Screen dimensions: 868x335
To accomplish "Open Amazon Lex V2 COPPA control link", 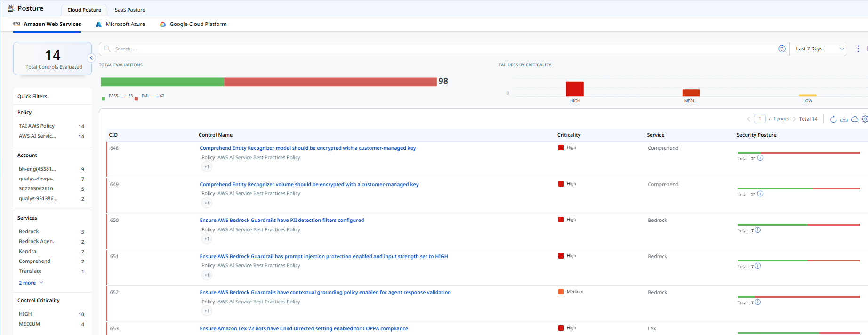I will pos(304,328).
